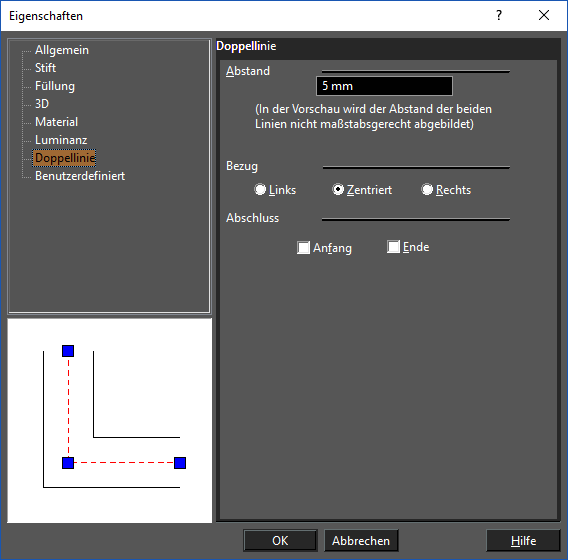Image resolution: width=568 pixels, height=560 pixels.
Task: Select Stift in the properties tree
Action: coord(45,68)
